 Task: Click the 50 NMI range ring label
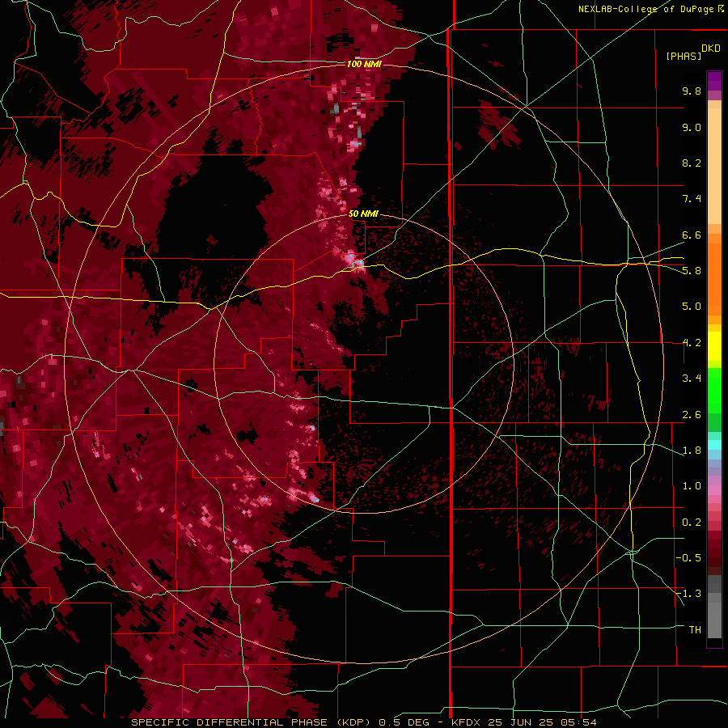pyautogui.click(x=363, y=214)
